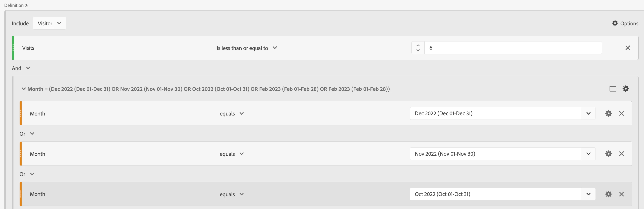
Task: Toggle the Month container window icon
Action: point(613,89)
